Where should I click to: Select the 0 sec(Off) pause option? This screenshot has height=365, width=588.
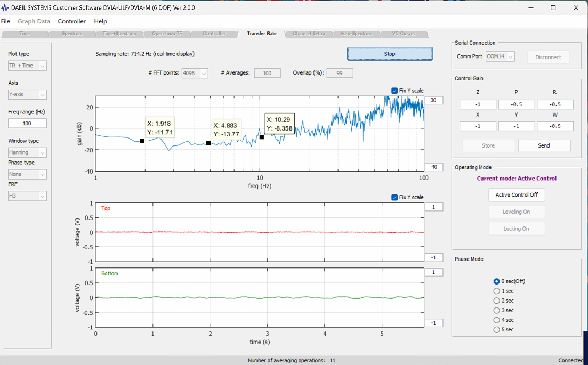click(x=496, y=281)
